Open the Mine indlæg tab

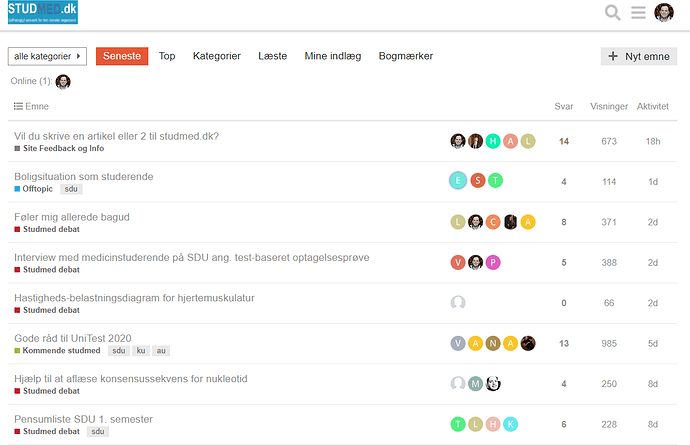333,56
